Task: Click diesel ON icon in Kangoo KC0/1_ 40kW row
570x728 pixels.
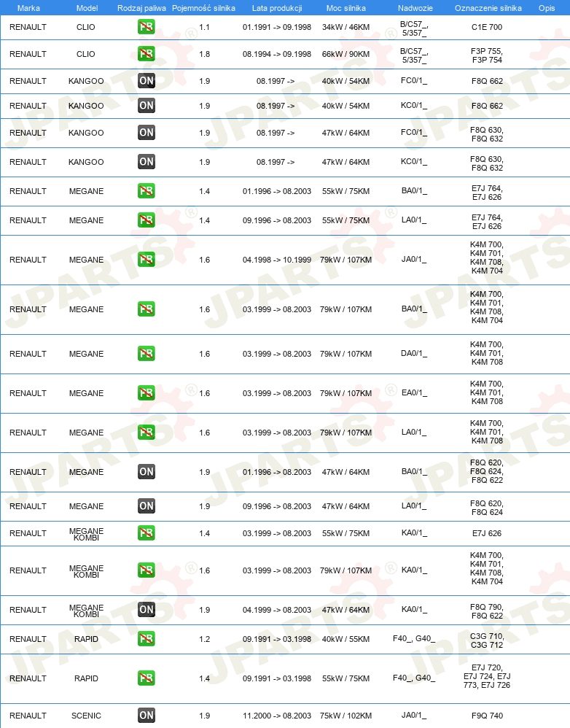Action: pos(146,106)
